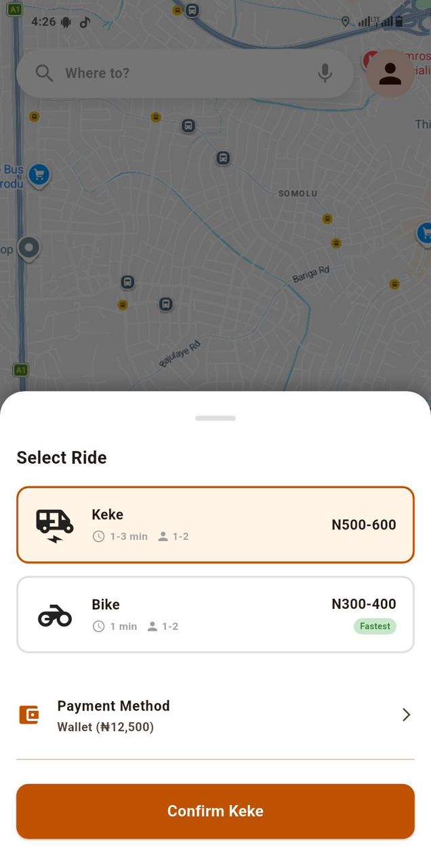Select the Bike motorcycle icon
Image resolution: width=431 pixels, height=868 pixels.
pyautogui.click(x=54, y=614)
